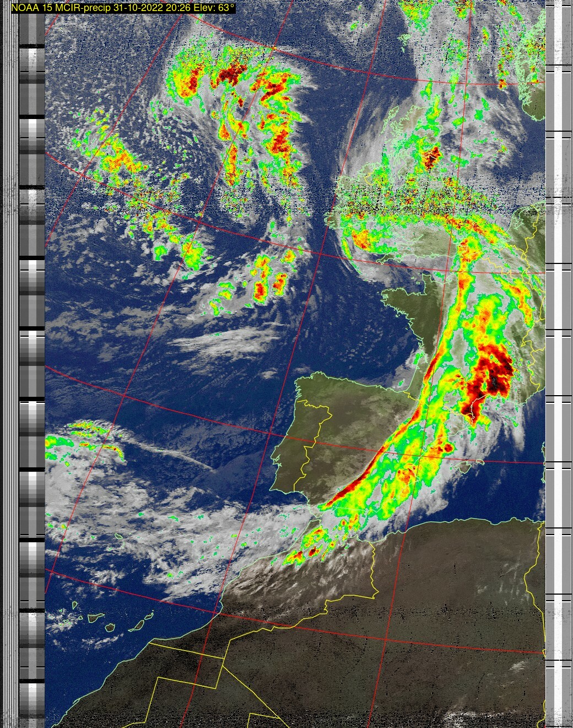Select the Brittany peninsula in northwest France
573x728 pixels.
click(397, 300)
